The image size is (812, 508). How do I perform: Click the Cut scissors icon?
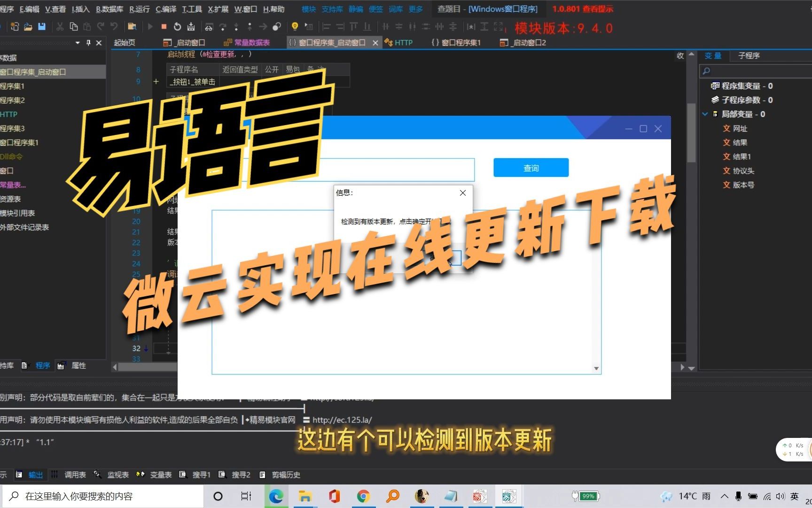tap(60, 27)
